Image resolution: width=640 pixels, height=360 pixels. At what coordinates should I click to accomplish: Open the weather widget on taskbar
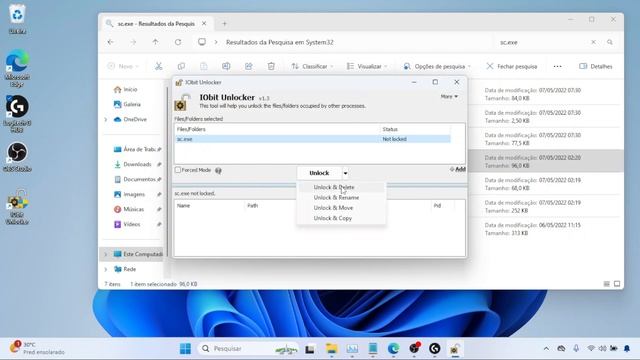(38, 348)
